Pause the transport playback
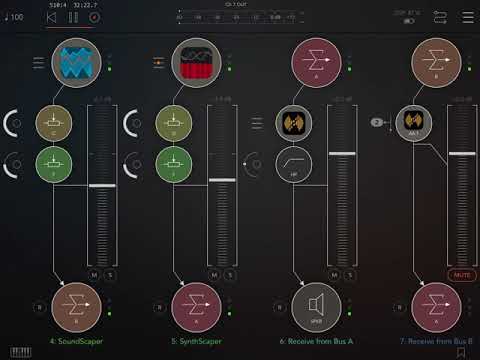Image resolution: width=480 pixels, height=360 pixels. [73, 17]
